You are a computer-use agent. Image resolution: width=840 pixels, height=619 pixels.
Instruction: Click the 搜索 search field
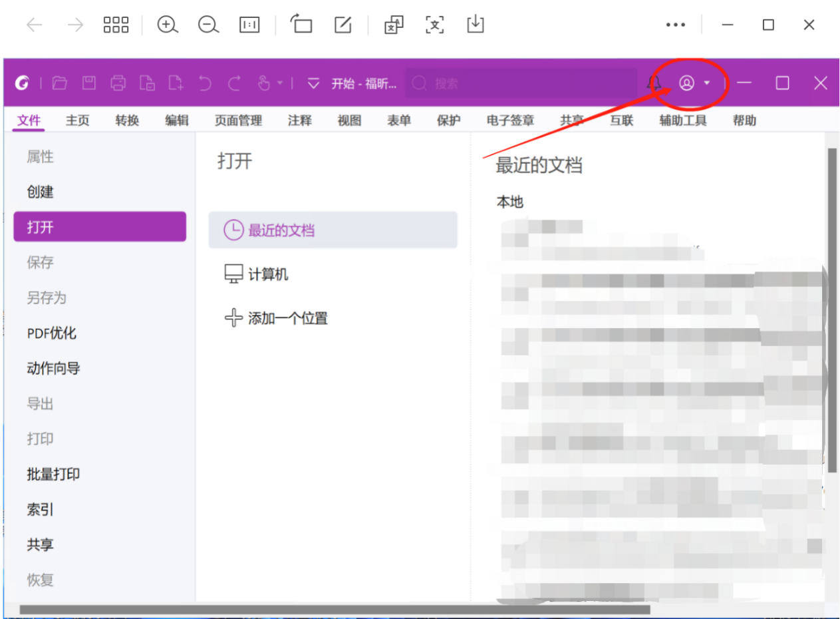521,83
